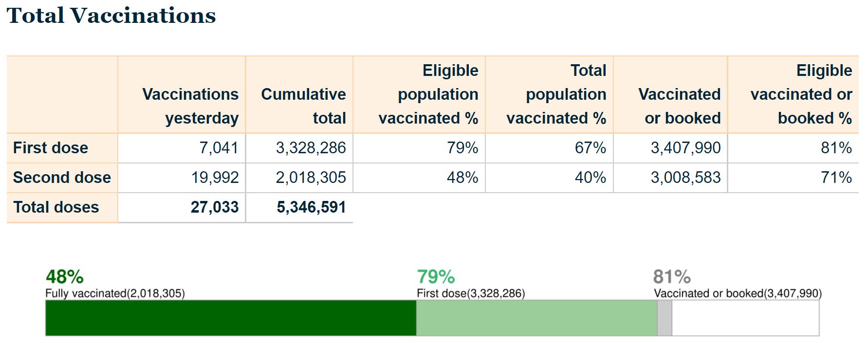This screenshot has height=343, width=868.
Task: Click the light green first dose bar
Action: (x=536, y=318)
